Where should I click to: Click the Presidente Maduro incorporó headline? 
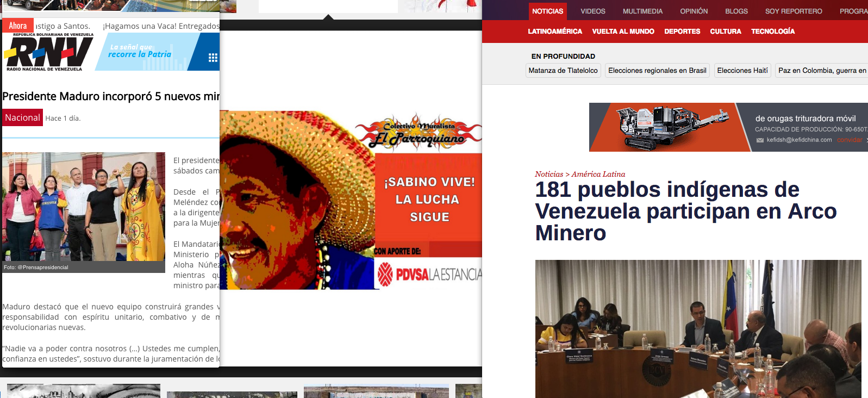pyautogui.click(x=111, y=96)
